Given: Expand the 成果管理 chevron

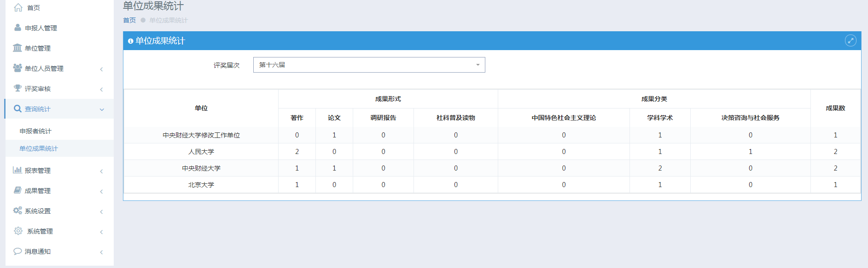Looking at the screenshot, I should click(x=101, y=191).
